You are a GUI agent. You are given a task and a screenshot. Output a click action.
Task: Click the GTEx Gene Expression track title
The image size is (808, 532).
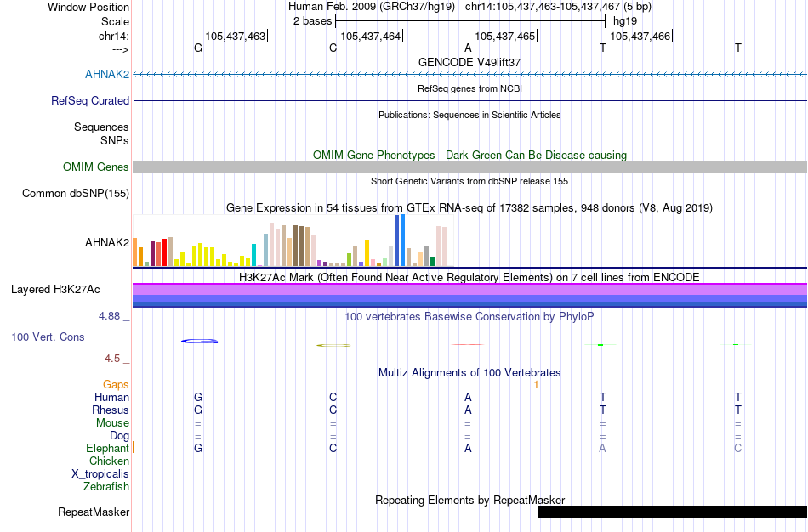[469, 208]
